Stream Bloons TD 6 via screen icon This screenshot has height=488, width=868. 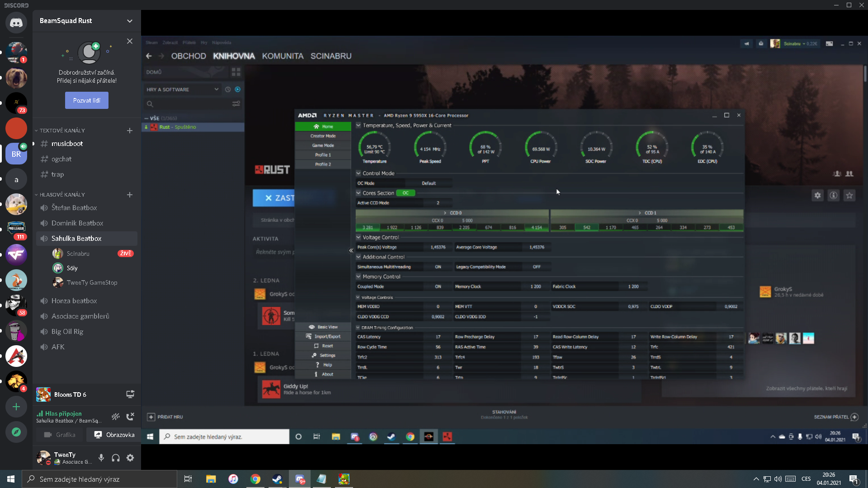(x=130, y=394)
